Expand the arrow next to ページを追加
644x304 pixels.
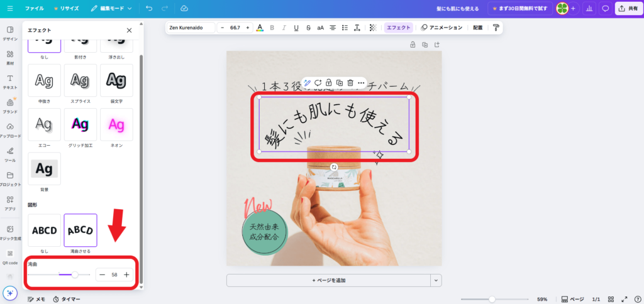[x=435, y=280]
